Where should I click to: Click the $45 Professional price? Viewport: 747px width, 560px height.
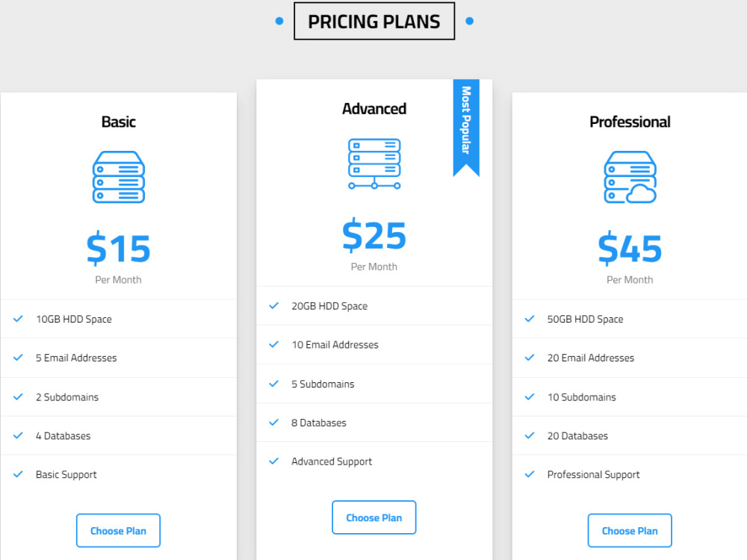(x=630, y=248)
